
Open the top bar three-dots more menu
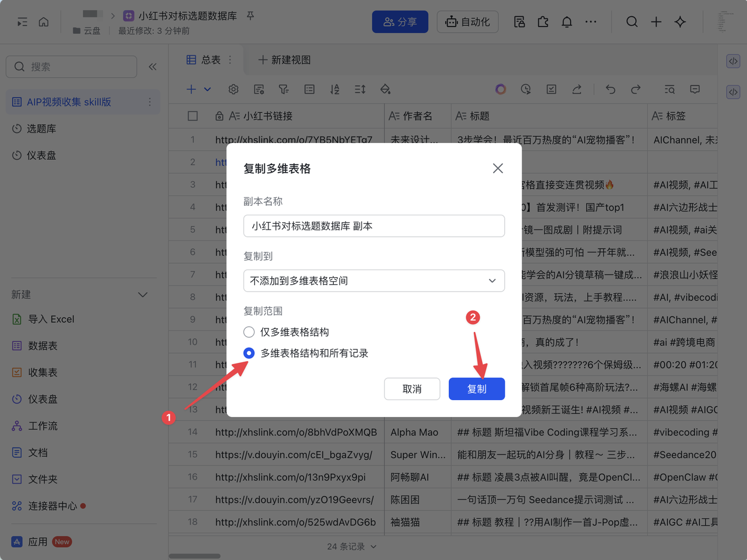pos(591,22)
